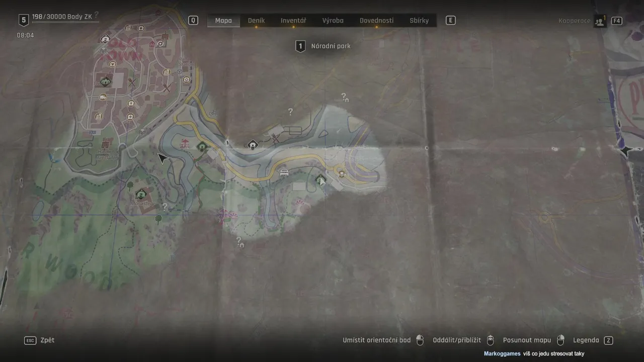Click the E next-tab key hint
The image size is (644, 362).
[450, 21]
